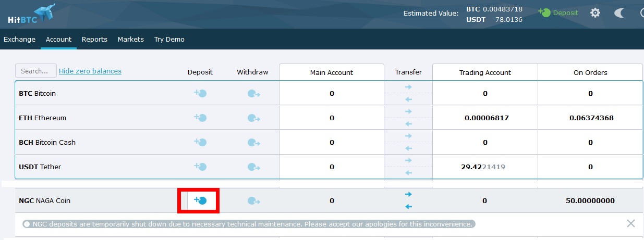This screenshot has width=644, height=240.
Task: Click ETH Ethereum deposit icon
Action: pyautogui.click(x=200, y=118)
